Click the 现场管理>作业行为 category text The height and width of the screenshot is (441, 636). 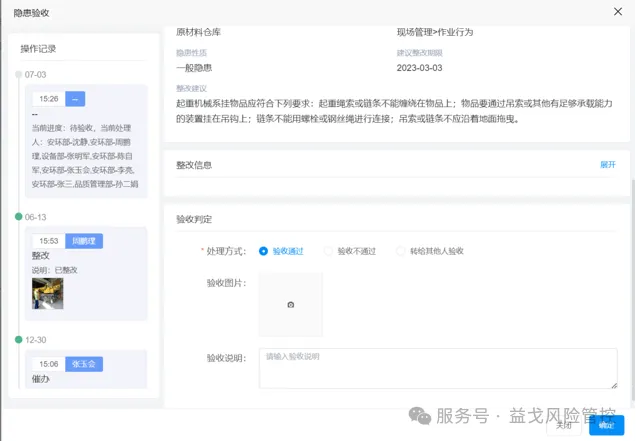tap(435, 32)
